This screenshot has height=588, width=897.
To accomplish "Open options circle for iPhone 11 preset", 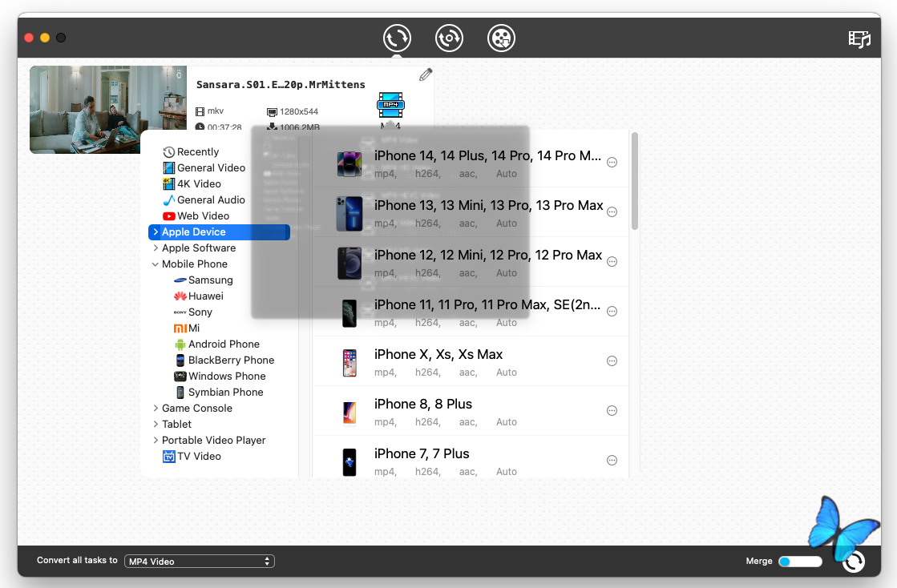I will 612,312.
